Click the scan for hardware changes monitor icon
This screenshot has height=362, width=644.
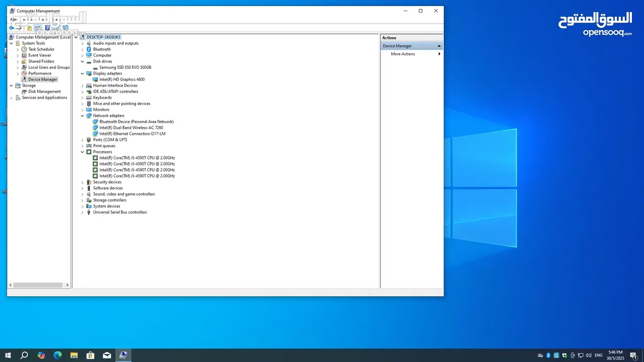(65, 28)
